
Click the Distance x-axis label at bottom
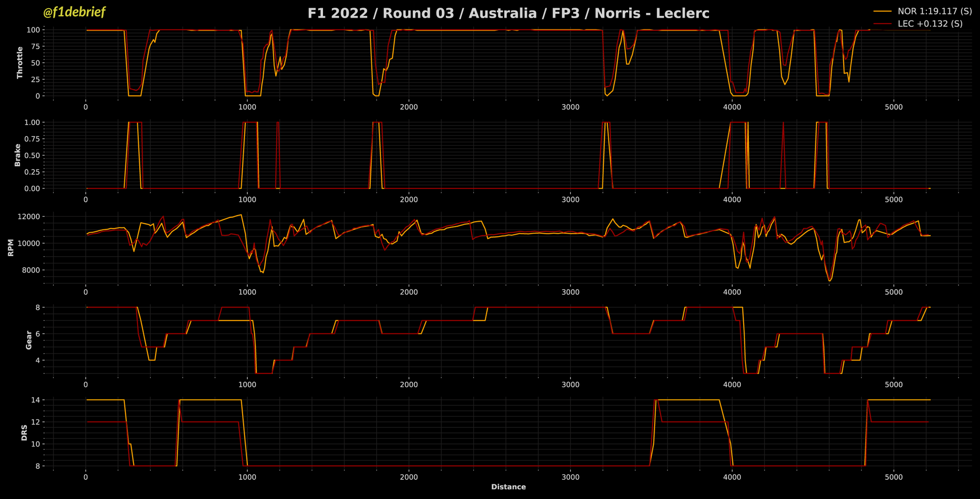[508, 487]
